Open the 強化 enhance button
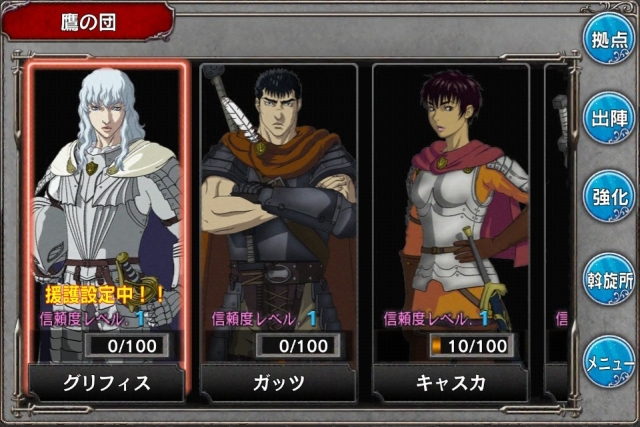This screenshot has width=640, height=427. pos(609,196)
